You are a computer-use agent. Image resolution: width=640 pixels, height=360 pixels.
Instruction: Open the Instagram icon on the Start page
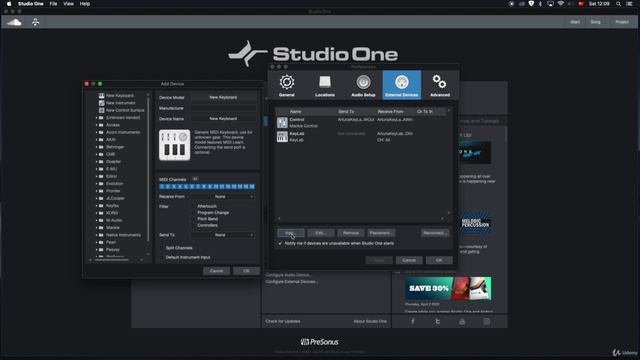487,321
